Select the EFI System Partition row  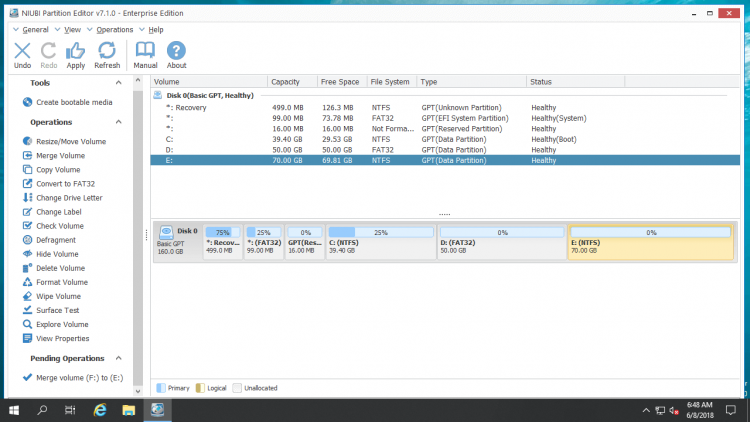[445, 118]
